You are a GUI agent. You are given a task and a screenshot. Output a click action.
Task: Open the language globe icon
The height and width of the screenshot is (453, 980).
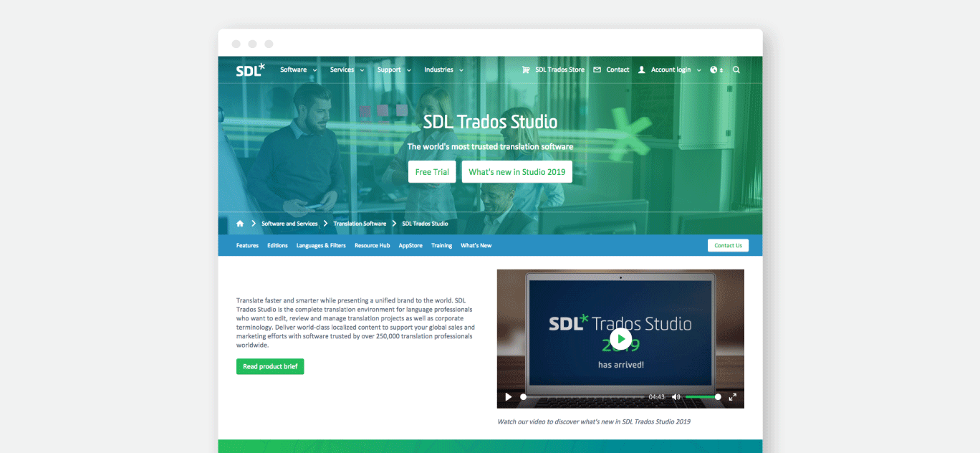pos(713,69)
